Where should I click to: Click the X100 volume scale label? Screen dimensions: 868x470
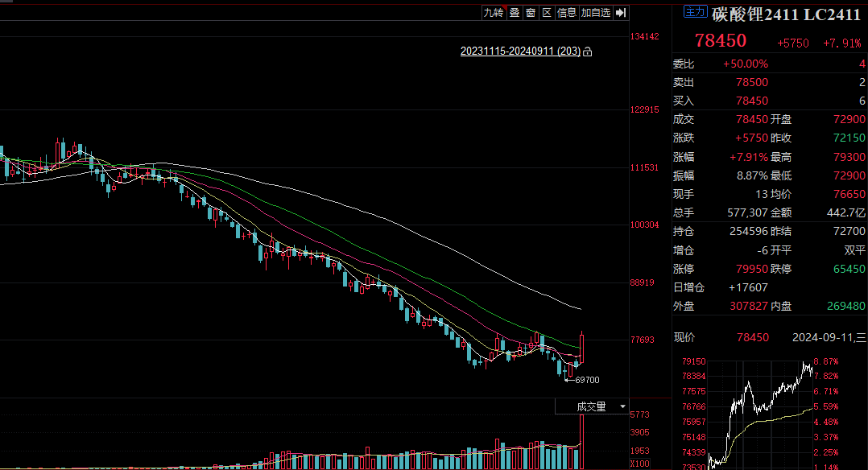[x=640, y=464]
